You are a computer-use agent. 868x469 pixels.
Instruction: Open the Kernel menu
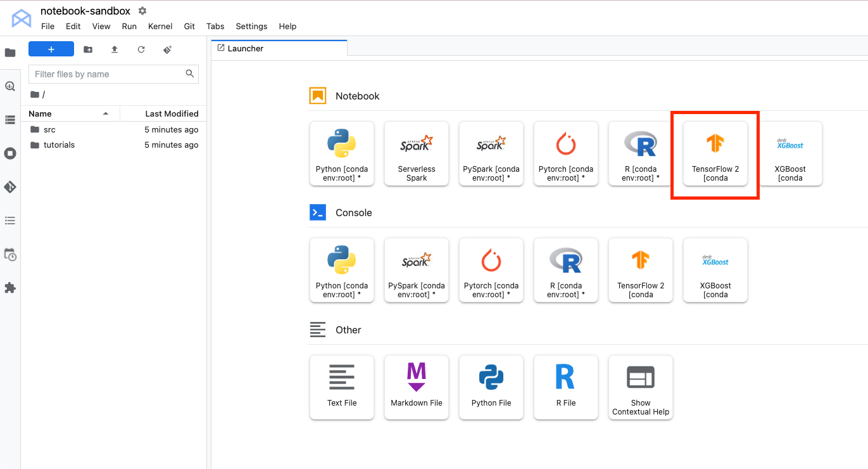[160, 27]
